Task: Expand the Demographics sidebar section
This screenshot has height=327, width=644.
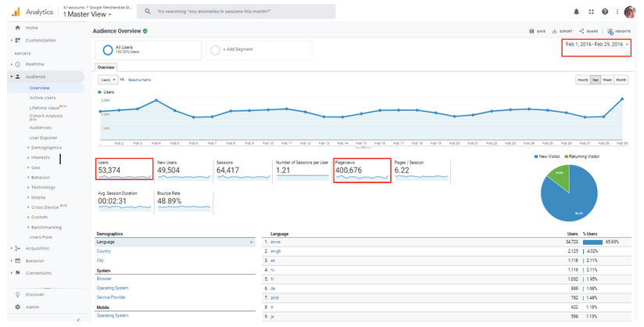Action: point(46,147)
